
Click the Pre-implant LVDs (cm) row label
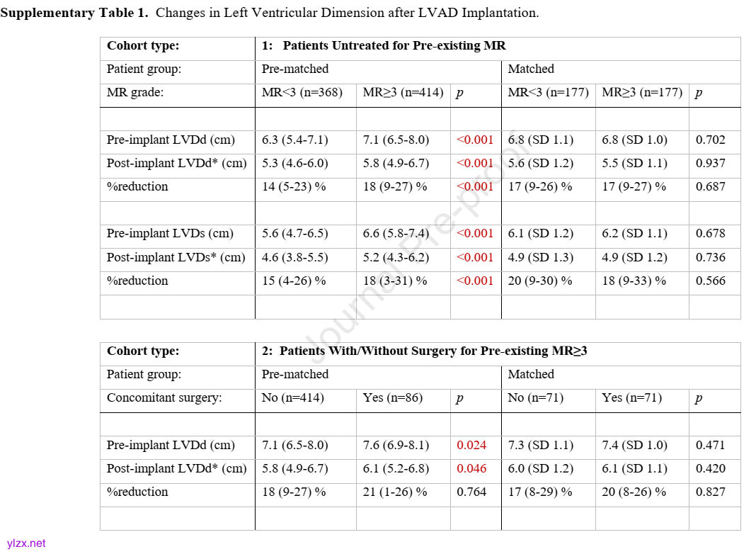[x=170, y=234]
